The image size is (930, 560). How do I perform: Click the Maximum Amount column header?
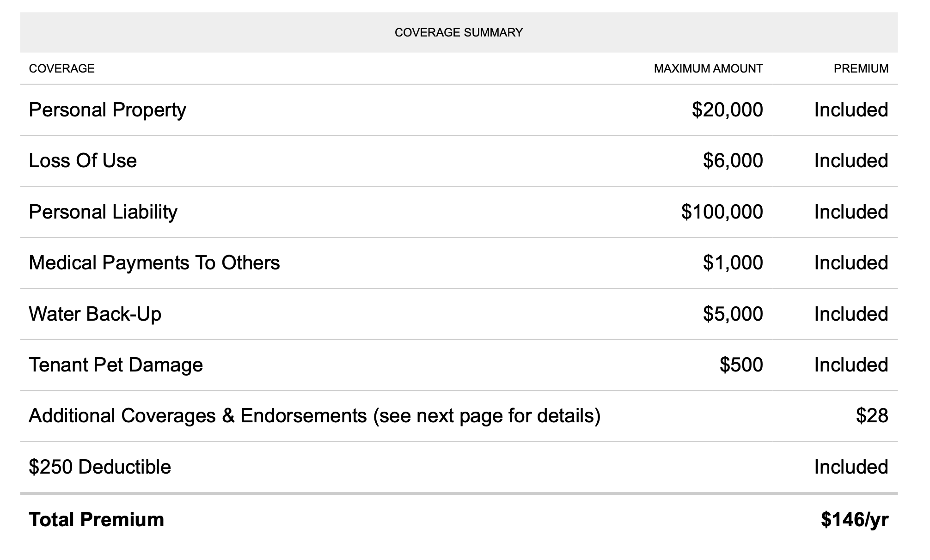click(x=708, y=68)
